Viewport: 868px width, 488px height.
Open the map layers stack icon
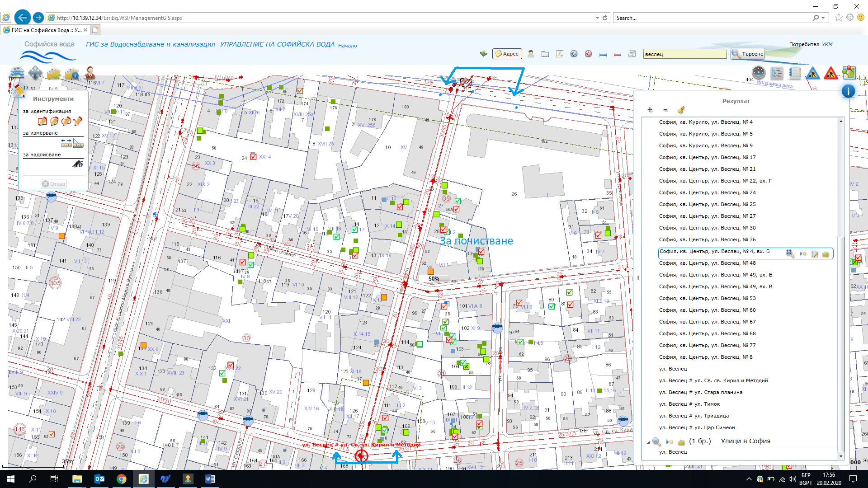[x=17, y=73]
